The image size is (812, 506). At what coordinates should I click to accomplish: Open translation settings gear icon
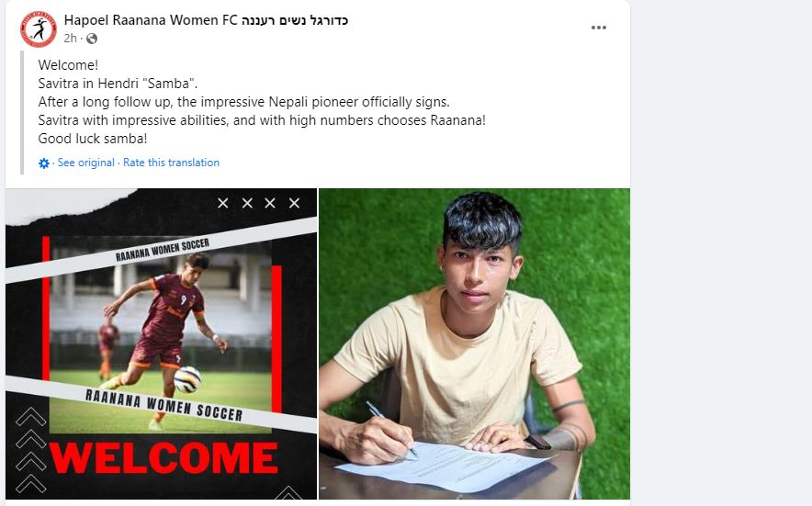click(44, 163)
